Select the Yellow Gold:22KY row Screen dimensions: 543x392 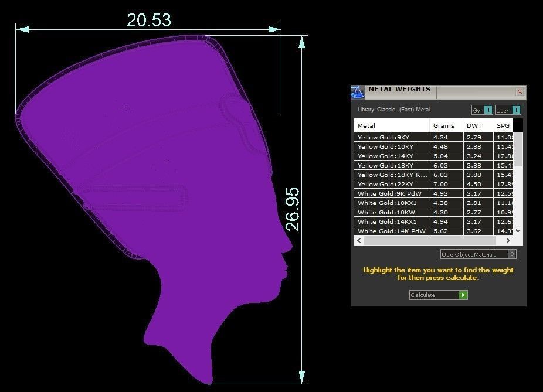pyautogui.click(x=433, y=184)
